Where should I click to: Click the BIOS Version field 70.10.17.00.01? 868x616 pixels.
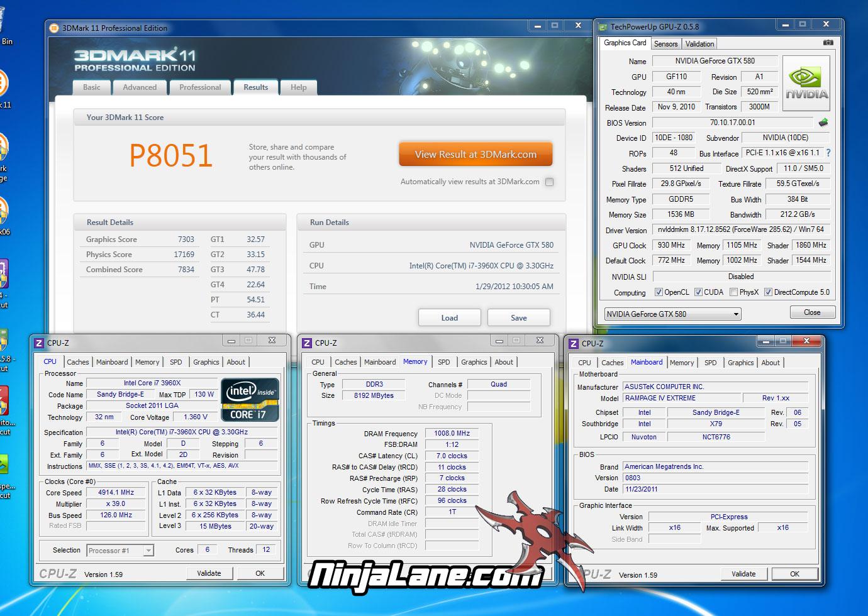pyautogui.click(x=733, y=123)
